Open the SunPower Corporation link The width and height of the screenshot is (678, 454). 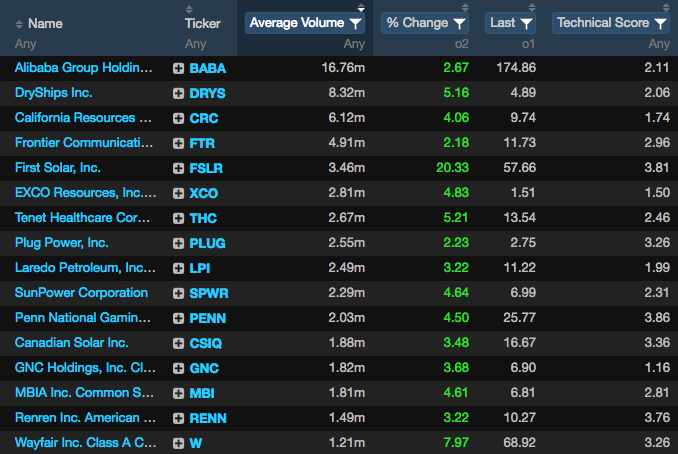(x=81, y=293)
